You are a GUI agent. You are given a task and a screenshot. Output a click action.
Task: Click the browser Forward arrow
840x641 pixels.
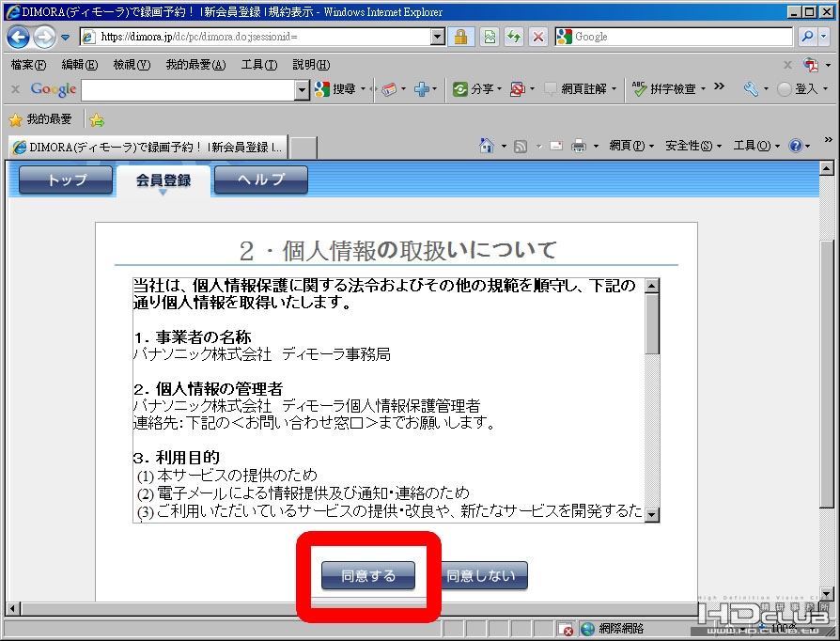pyautogui.click(x=44, y=37)
